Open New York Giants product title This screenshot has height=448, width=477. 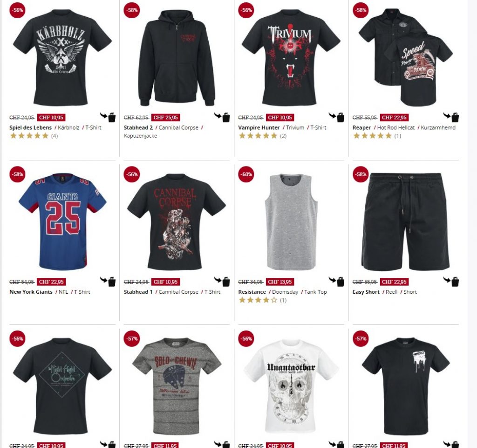coord(31,292)
